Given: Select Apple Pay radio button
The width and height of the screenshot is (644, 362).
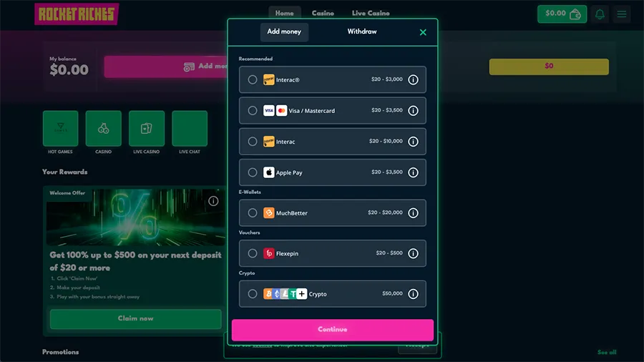Looking at the screenshot, I should [x=253, y=172].
